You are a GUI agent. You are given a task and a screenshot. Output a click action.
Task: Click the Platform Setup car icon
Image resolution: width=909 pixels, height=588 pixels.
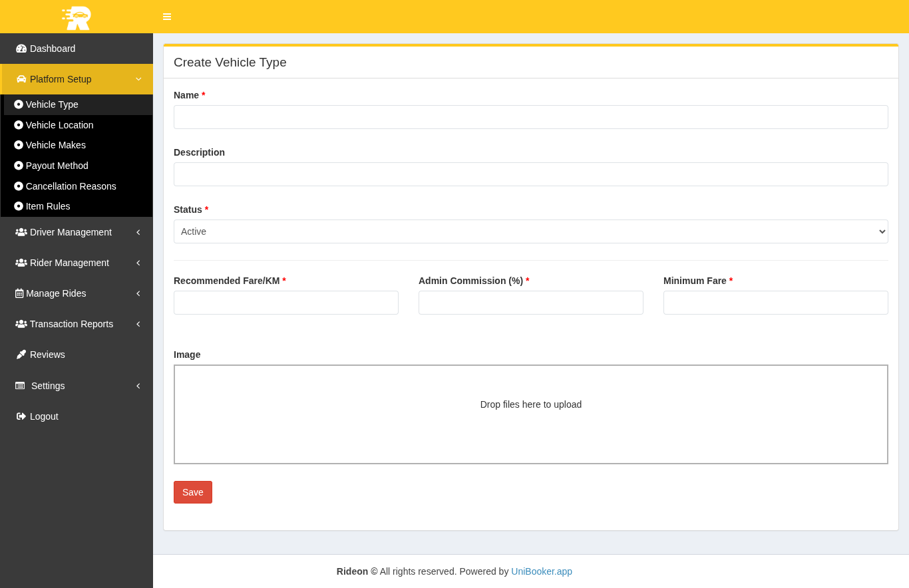pyautogui.click(x=21, y=79)
